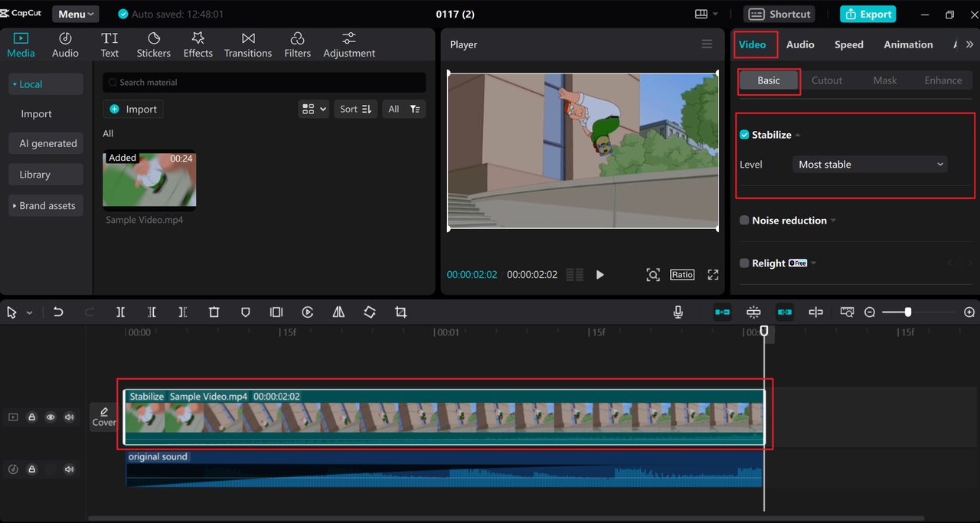Select the Enhance sub-tab
The height and width of the screenshot is (523, 980).
coord(942,80)
